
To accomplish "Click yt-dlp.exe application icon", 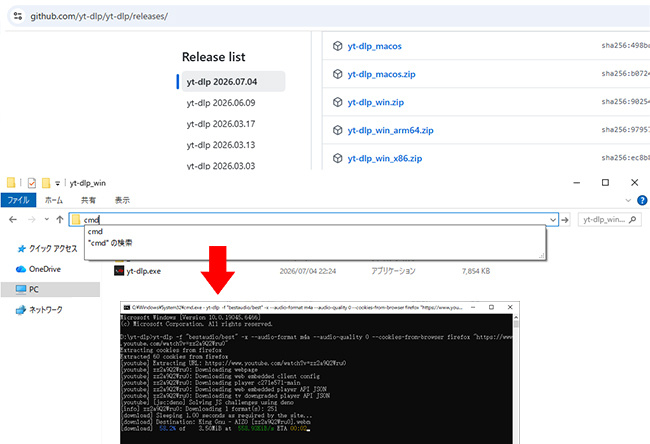I will 119,271.
